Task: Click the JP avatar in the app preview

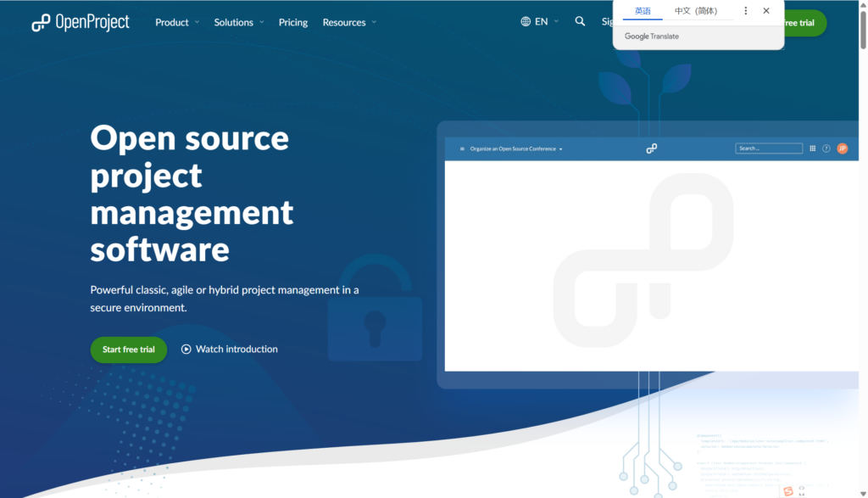Action: [841, 148]
